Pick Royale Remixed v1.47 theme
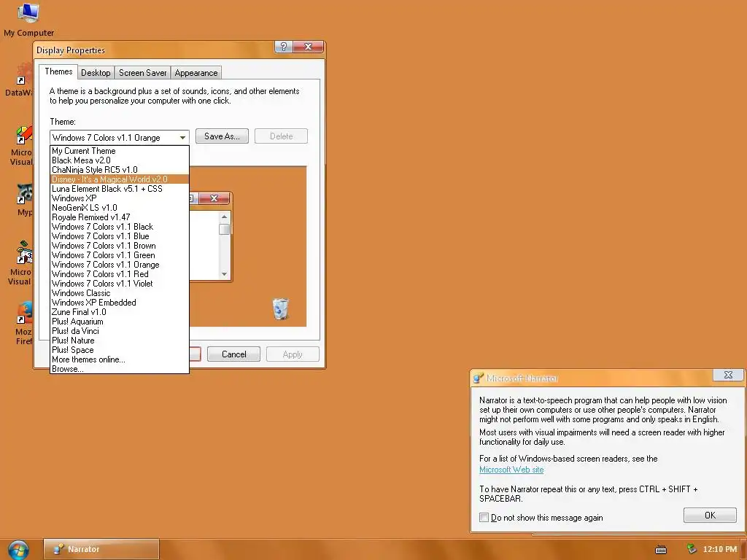This screenshot has width=747, height=560. tap(120, 217)
